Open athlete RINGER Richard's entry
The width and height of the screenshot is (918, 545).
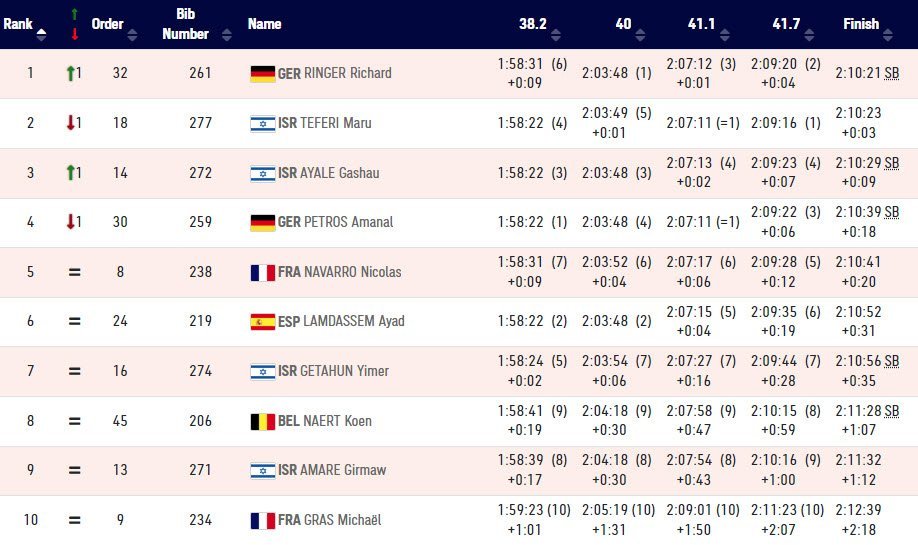[x=348, y=73]
